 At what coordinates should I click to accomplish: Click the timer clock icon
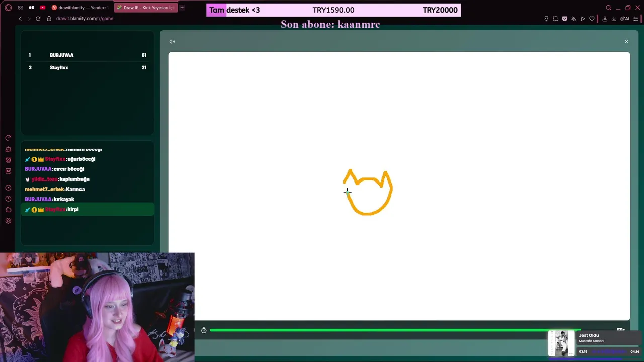coord(204,330)
